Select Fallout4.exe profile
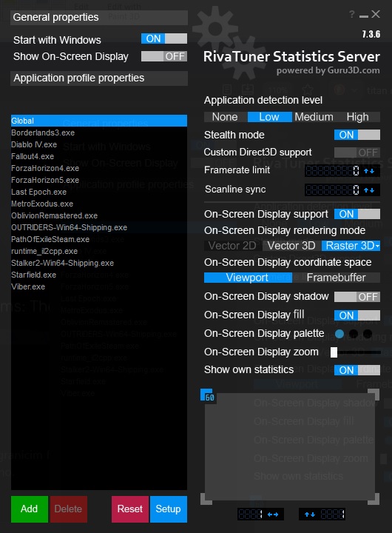 [99, 156]
